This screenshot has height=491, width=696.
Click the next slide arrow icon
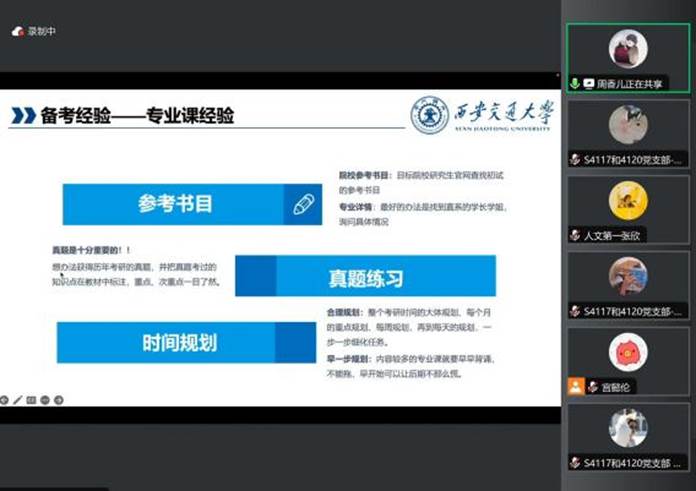(x=58, y=400)
